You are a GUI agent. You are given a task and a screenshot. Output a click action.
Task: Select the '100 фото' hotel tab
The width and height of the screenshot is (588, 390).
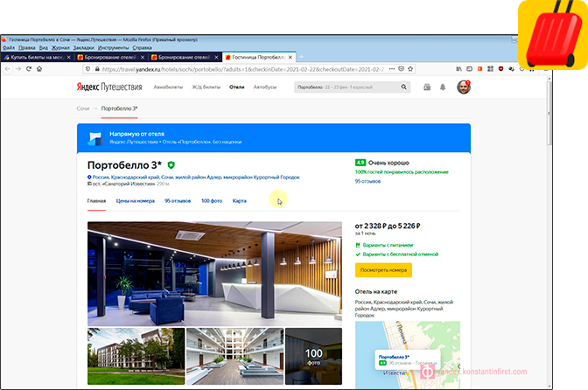point(212,201)
